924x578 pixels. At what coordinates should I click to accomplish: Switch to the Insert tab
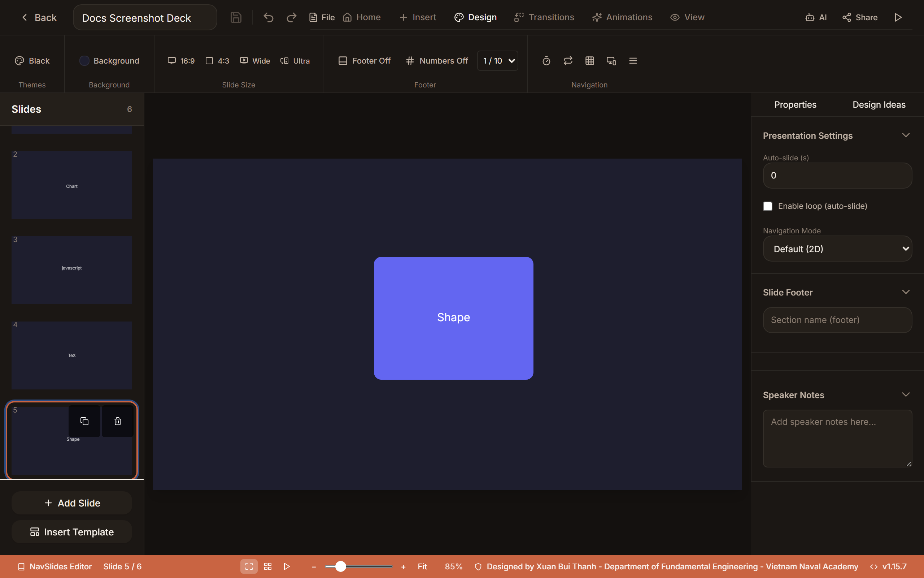click(x=418, y=18)
